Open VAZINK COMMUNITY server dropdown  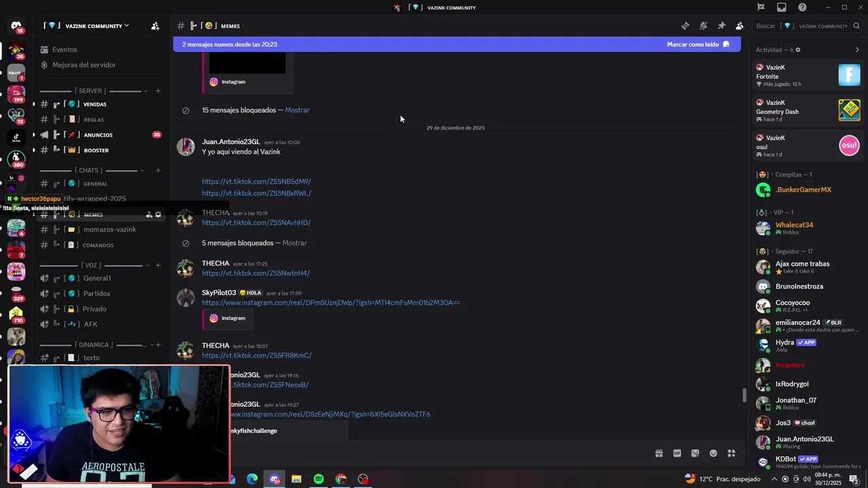pos(86,26)
